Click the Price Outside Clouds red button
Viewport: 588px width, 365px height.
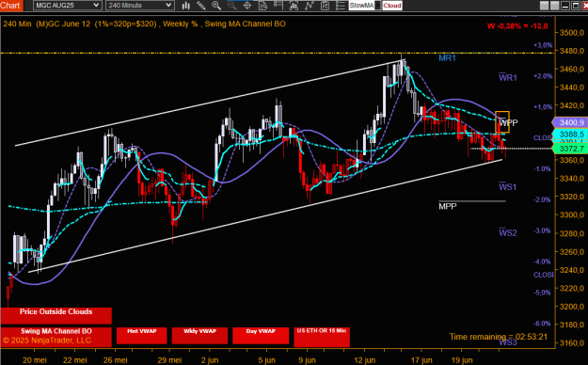point(56,315)
